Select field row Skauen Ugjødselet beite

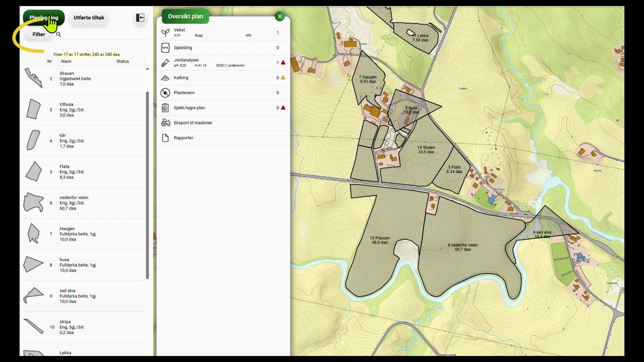[84, 79]
